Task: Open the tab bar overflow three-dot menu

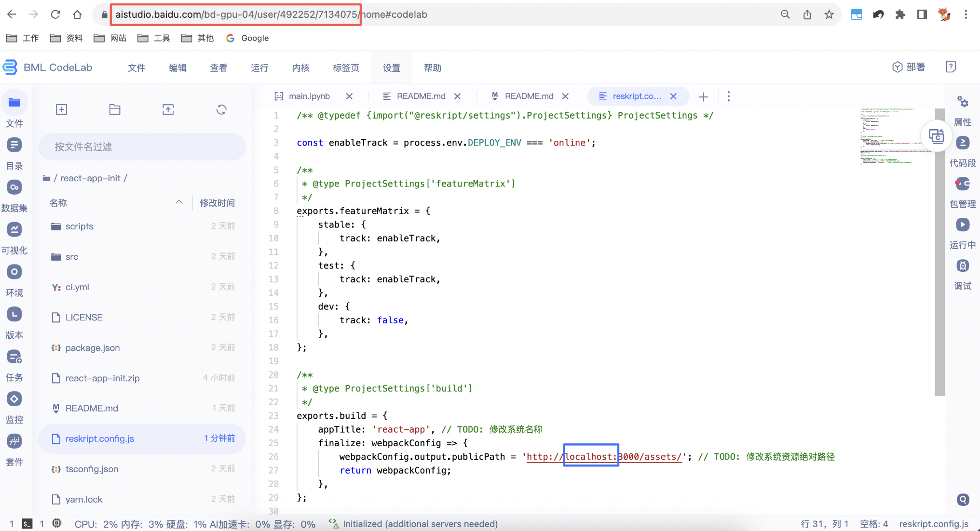Action: (x=729, y=96)
